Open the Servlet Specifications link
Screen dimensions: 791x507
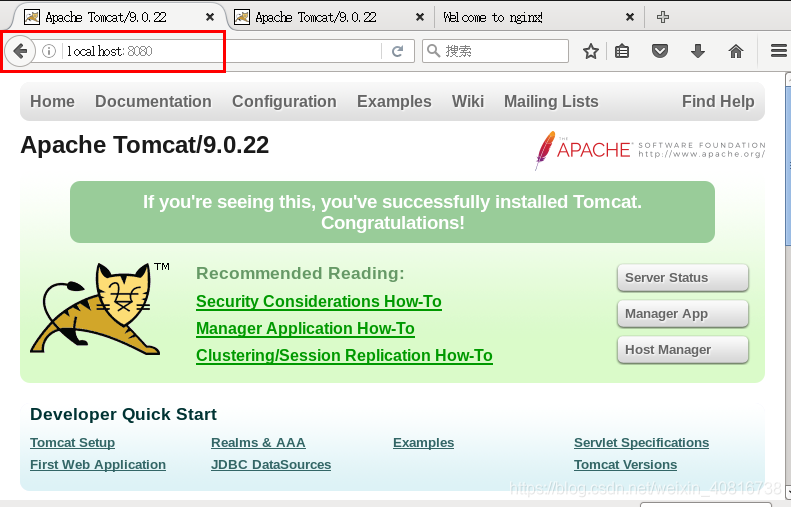[x=641, y=443]
